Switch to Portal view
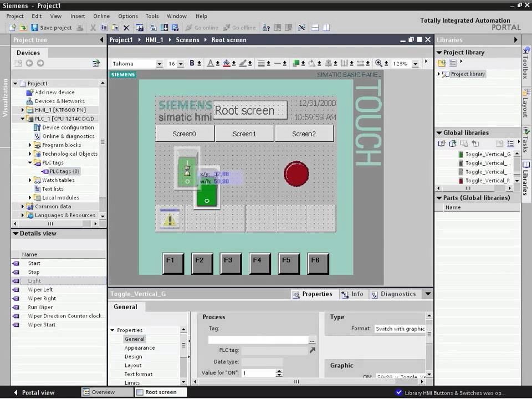 34,392
